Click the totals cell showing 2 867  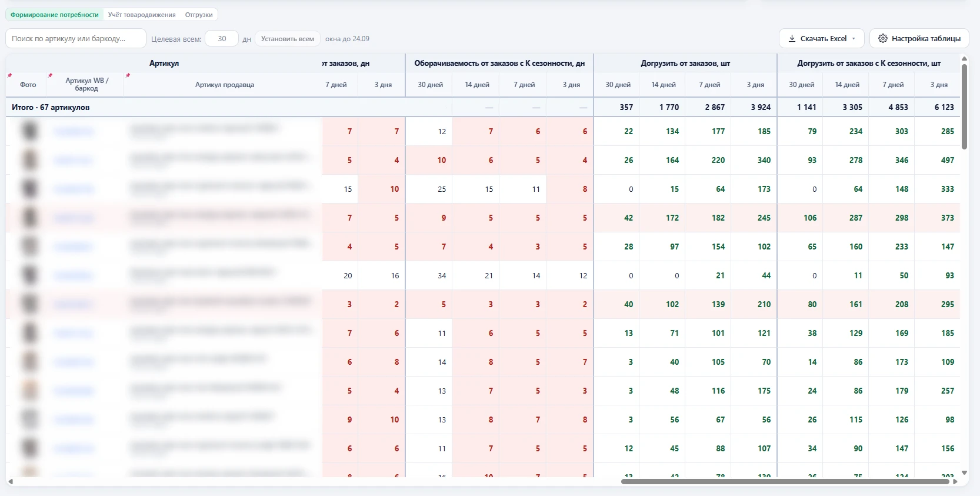coord(708,107)
